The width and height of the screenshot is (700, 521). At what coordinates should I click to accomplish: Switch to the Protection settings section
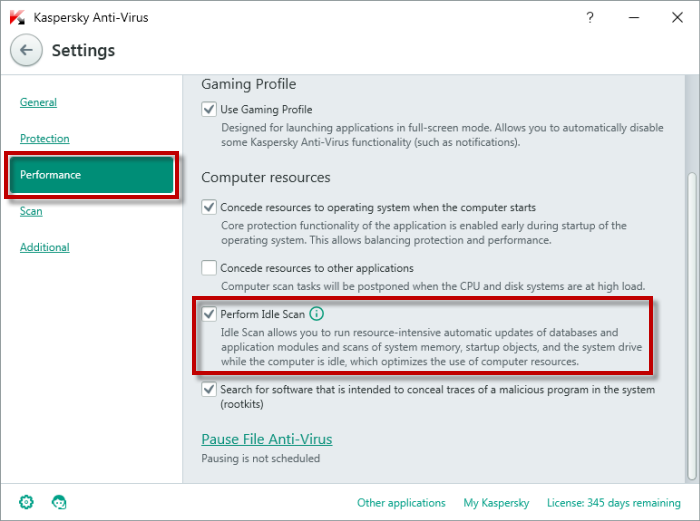[x=45, y=138]
